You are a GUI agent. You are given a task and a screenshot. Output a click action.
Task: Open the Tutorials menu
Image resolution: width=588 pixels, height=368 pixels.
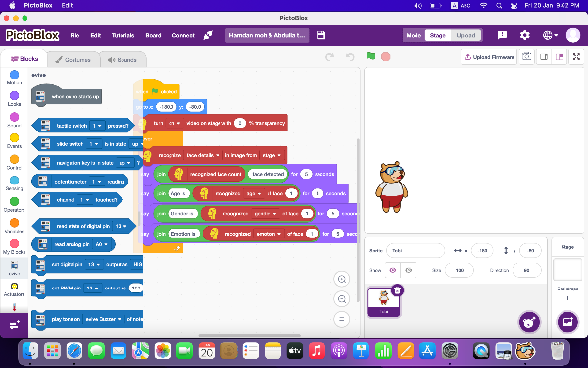click(122, 35)
